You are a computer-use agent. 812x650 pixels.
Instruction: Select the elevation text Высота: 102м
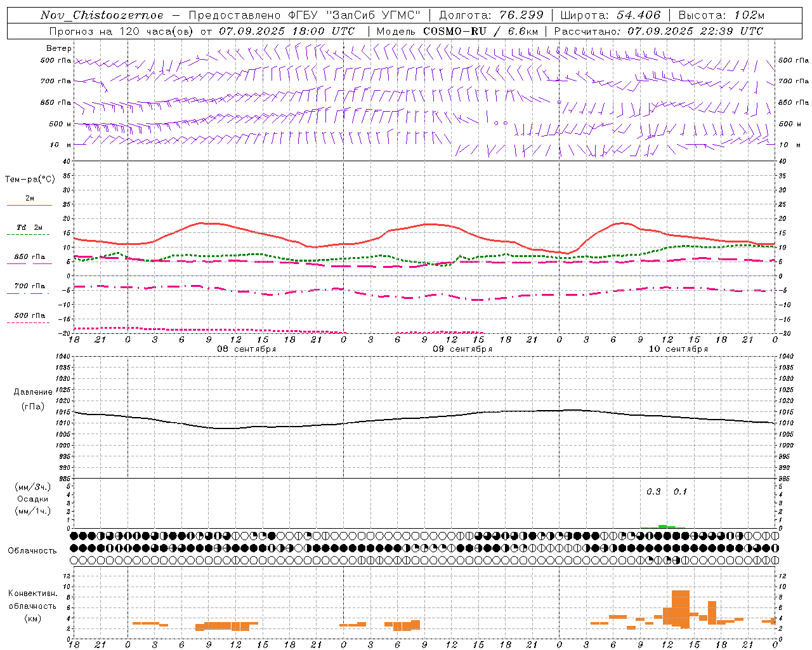pyautogui.click(x=721, y=15)
